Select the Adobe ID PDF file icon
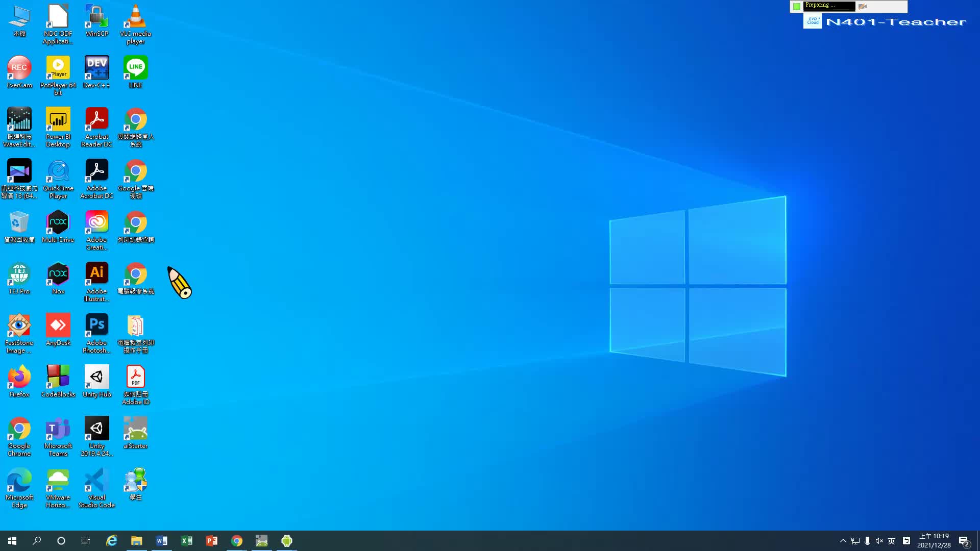 tap(135, 385)
